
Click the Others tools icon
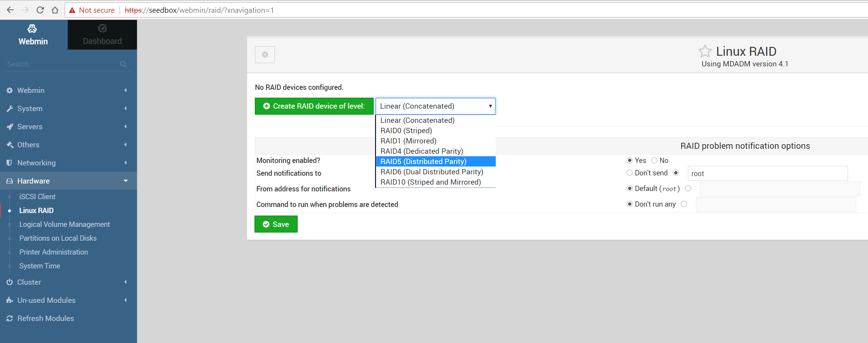(10, 145)
